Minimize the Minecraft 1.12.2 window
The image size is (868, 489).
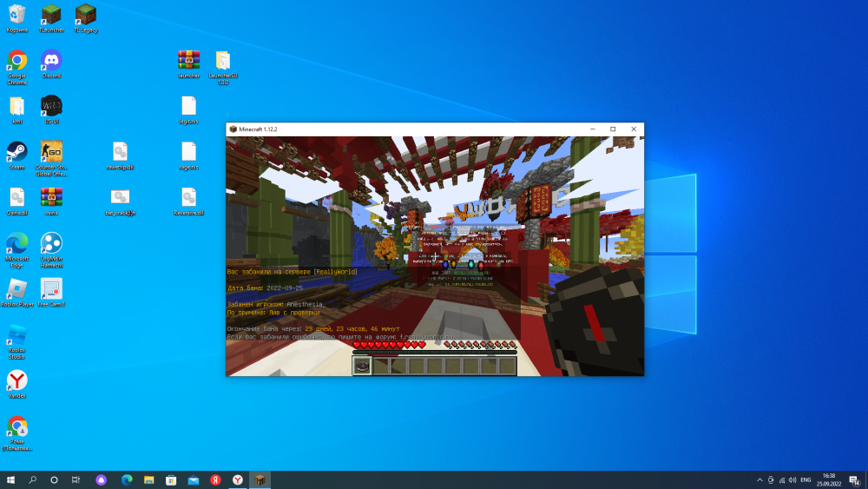pos(592,129)
